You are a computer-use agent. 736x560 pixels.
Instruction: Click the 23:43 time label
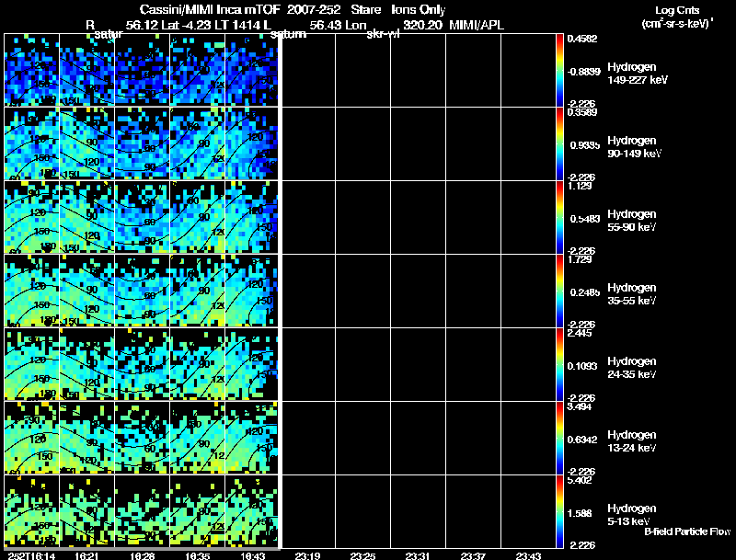click(529, 555)
